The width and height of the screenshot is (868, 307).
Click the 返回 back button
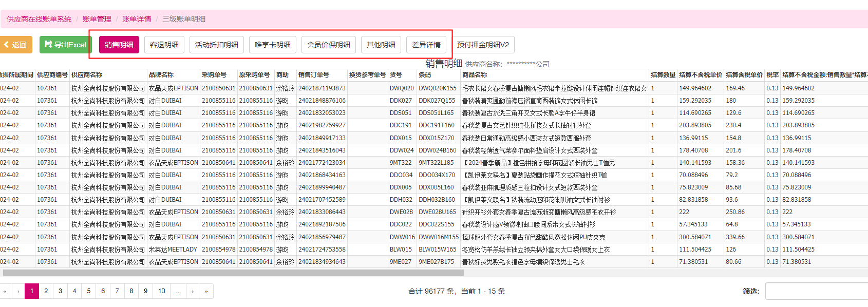(16, 45)
